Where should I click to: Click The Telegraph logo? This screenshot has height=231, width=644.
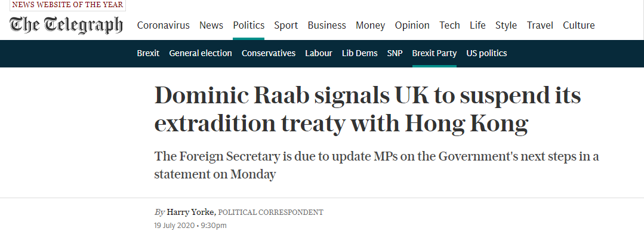[66, 25]
